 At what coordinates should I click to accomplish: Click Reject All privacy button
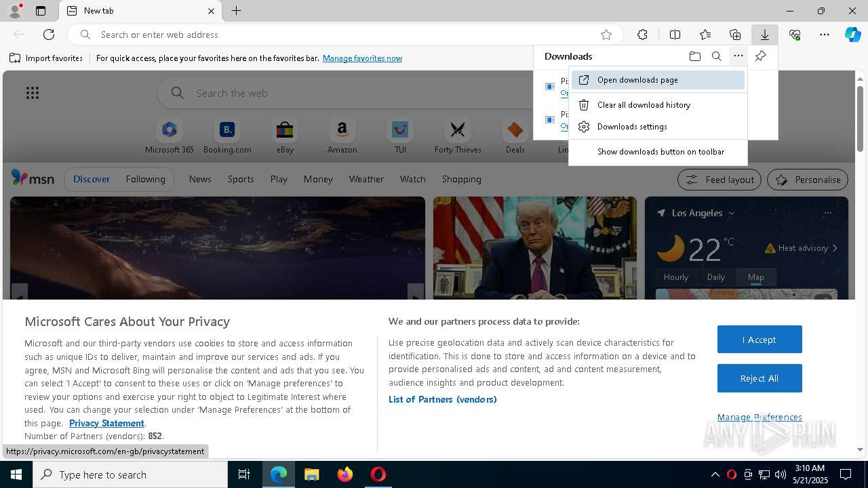[x=759, y=378]
